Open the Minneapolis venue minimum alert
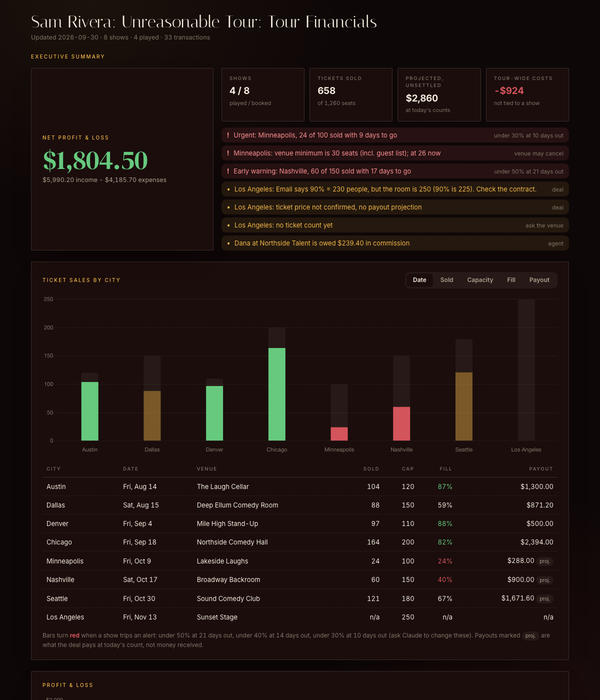The height and width of the screenshot is (700, 600). 395,153
